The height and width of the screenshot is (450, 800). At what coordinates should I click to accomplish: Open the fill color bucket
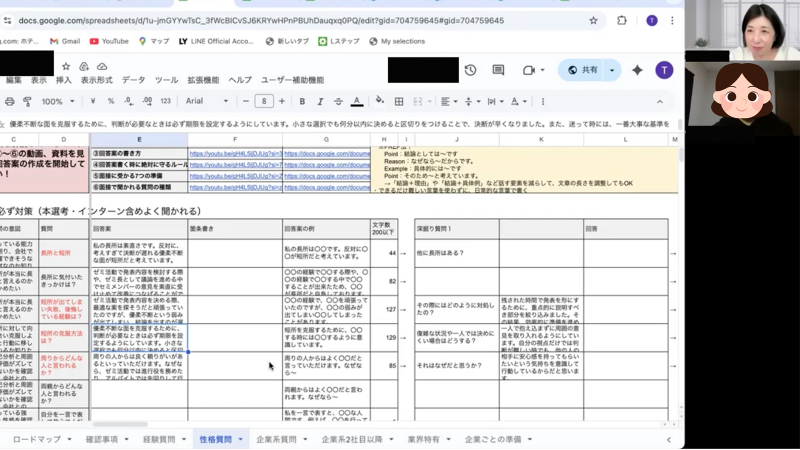[380, 101]
